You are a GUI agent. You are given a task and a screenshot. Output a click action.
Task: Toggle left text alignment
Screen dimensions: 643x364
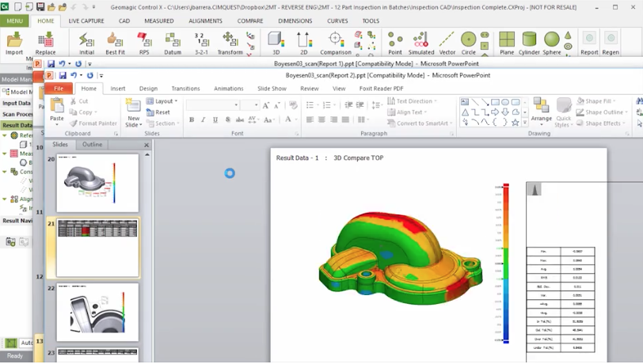310,119
